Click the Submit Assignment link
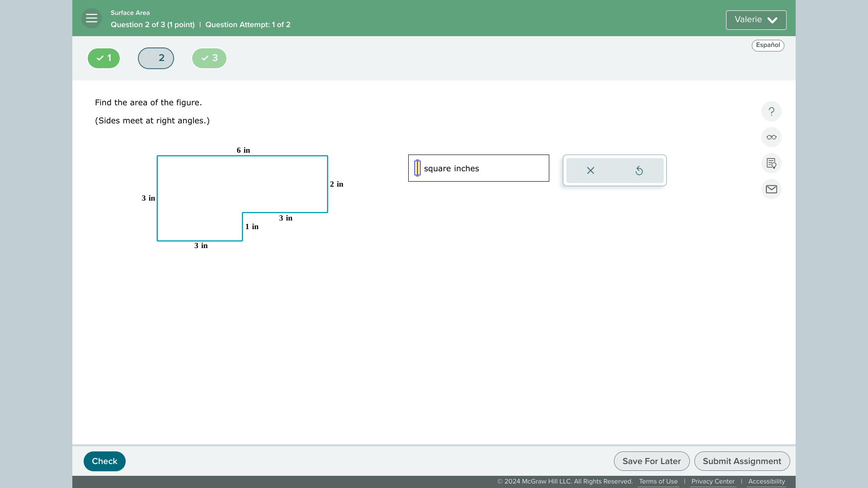The image size is (868, 488). 742,460
